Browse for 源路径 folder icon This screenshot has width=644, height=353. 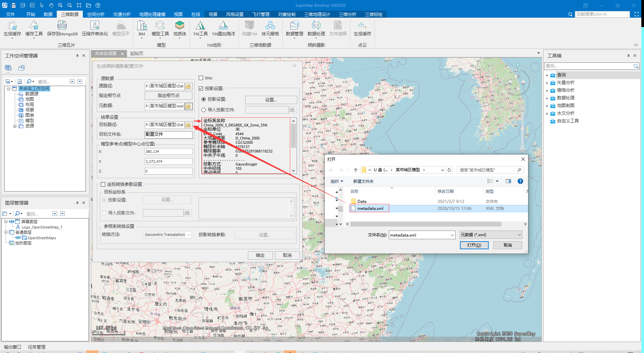[188, 86]
